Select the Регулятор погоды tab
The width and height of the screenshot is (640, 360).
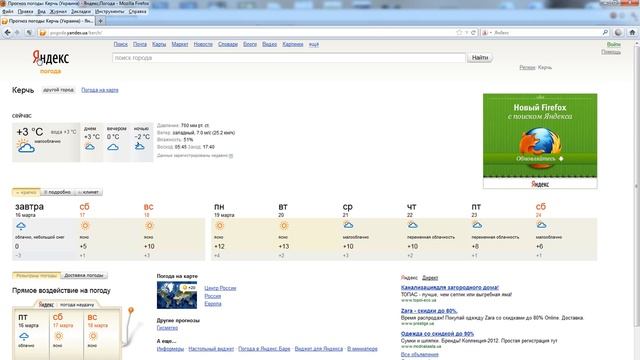coord(36,276)
